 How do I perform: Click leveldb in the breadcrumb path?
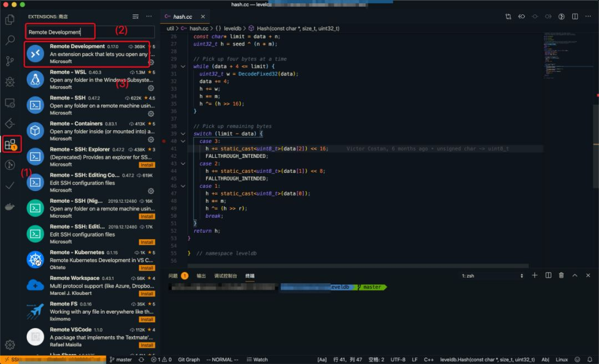pos(232,28)
